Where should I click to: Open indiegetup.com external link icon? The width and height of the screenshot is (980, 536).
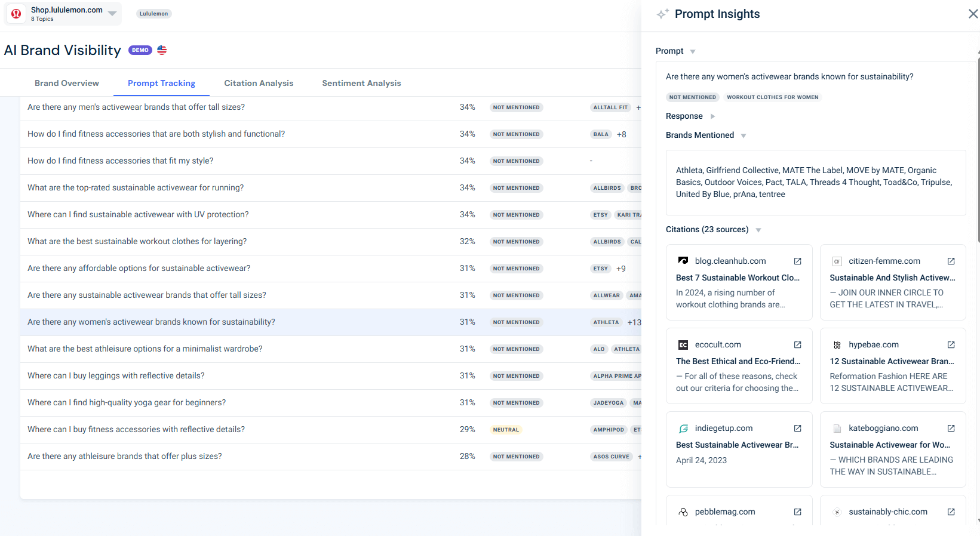797,428
